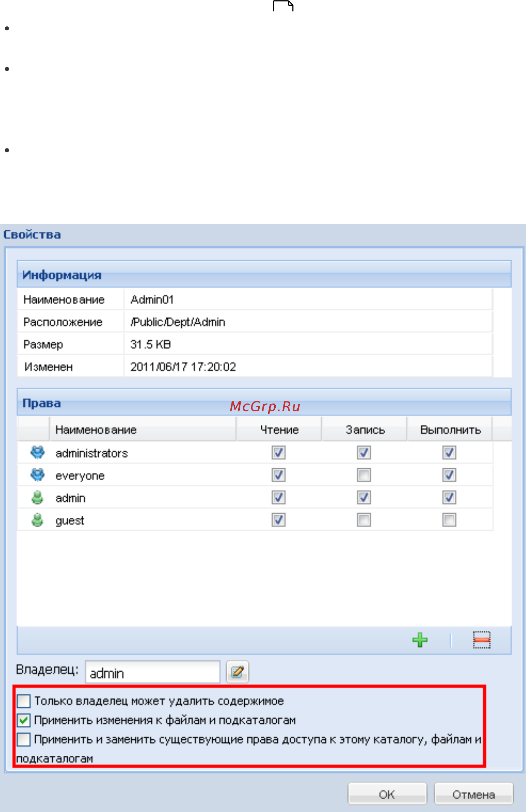Check 'Применить и заменить существующие права' option
Screen dimensions: 526x812
24,739
